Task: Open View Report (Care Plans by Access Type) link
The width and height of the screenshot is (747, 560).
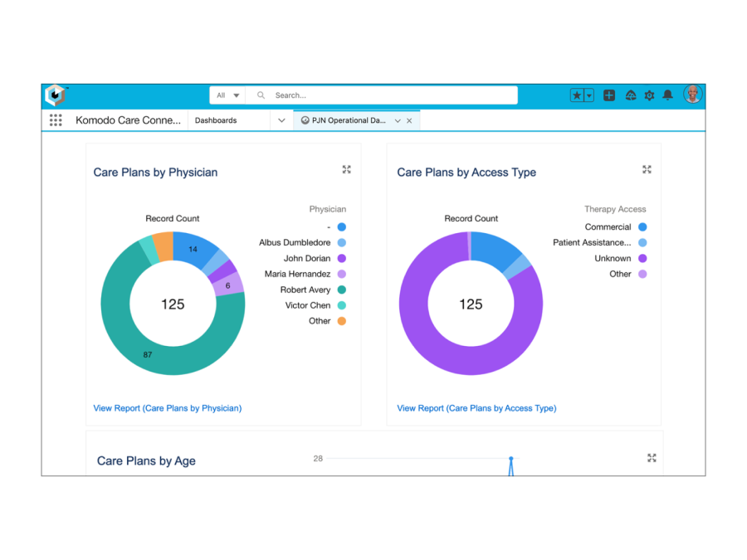Action: [x=476, y=408]
